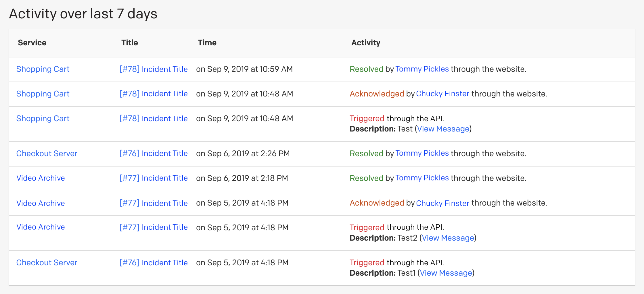View Message for Description Test
The width and height of the screenshot is (644, 294).
point(443,129)
